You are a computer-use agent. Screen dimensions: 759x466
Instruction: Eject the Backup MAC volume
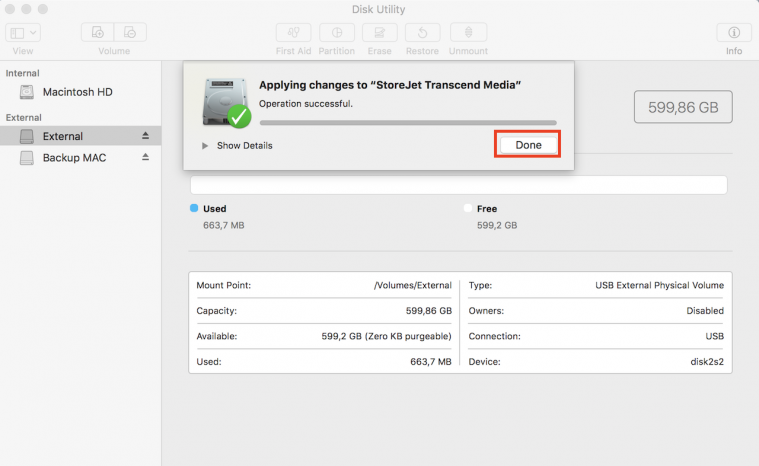point(145,157)
